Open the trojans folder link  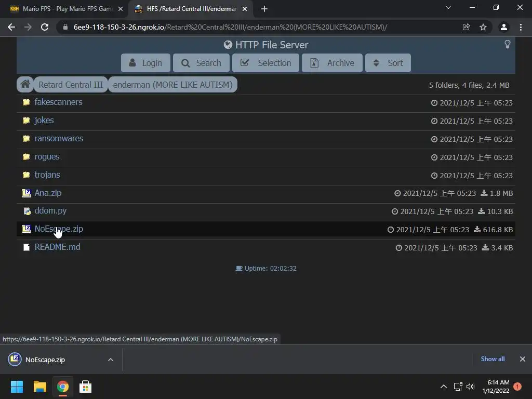pyautogui.click(x=47, y=175)
